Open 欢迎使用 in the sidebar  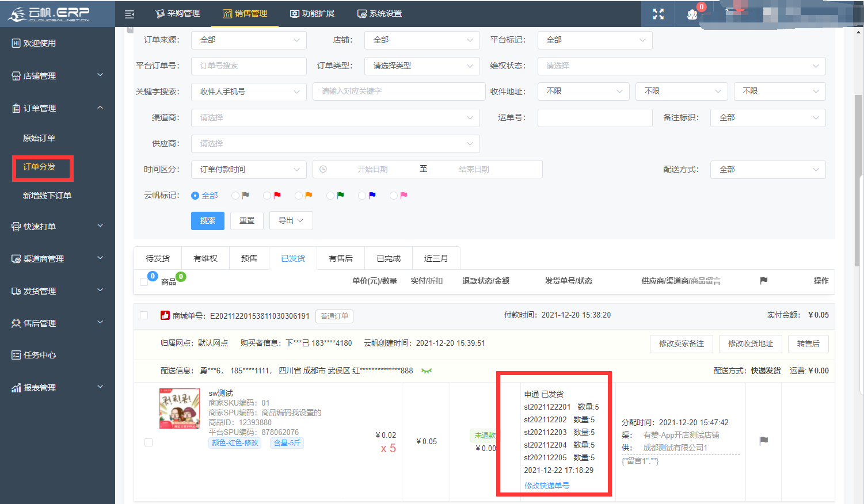click(40, 43)
